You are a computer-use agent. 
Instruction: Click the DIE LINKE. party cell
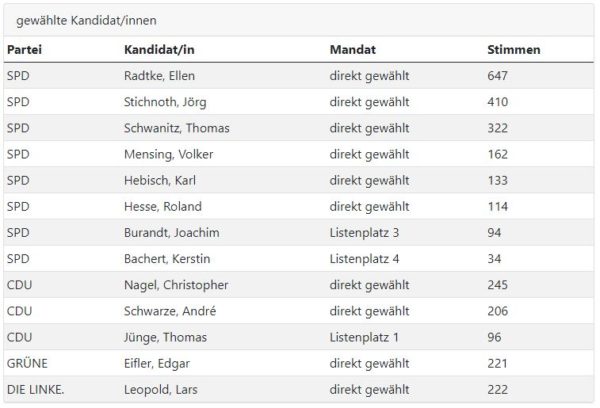coord(36,390)
